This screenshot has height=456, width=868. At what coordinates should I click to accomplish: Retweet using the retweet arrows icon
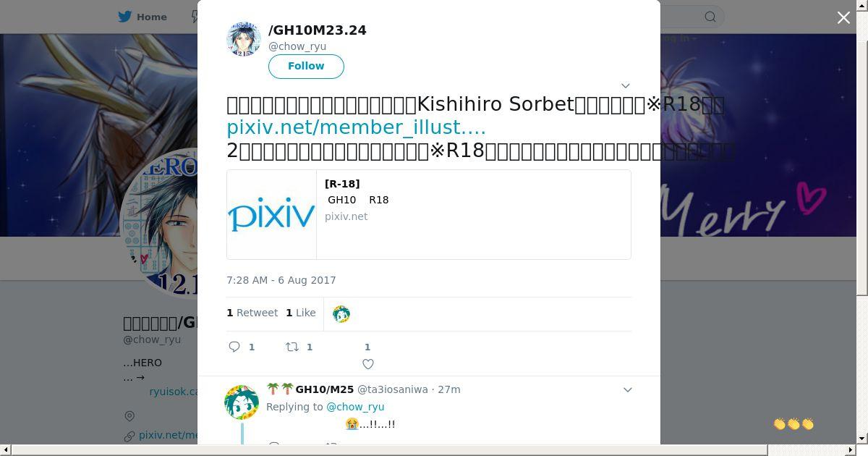(x=292, y=347)
